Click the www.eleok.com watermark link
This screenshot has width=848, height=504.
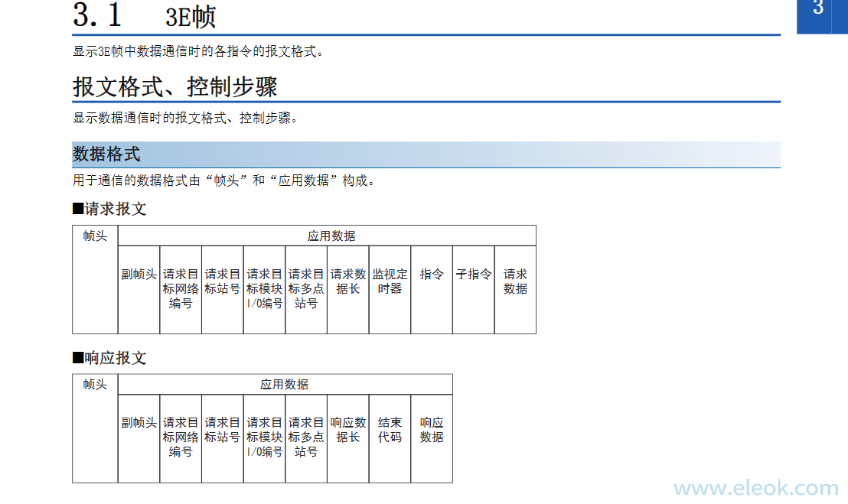click(x=755, y=488)
